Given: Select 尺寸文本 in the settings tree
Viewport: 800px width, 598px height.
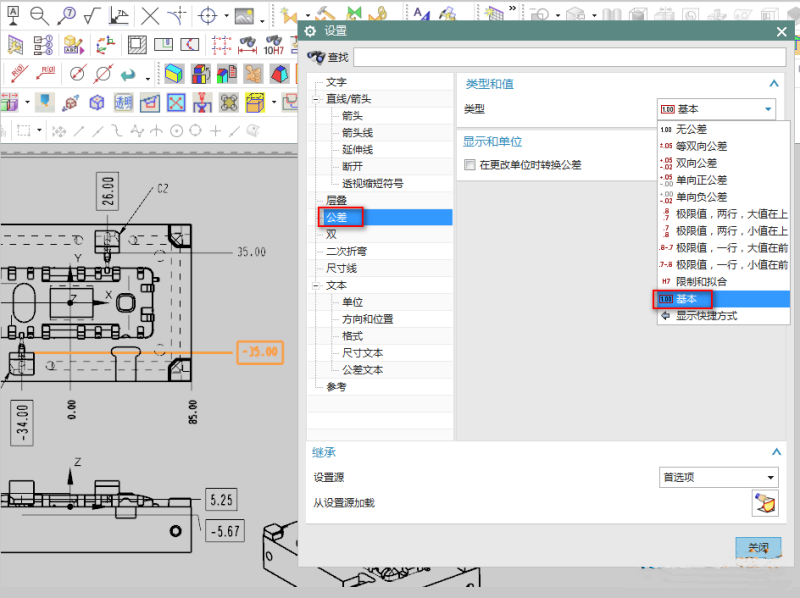Looking at the screenshot, I should (x=362, y=353).
